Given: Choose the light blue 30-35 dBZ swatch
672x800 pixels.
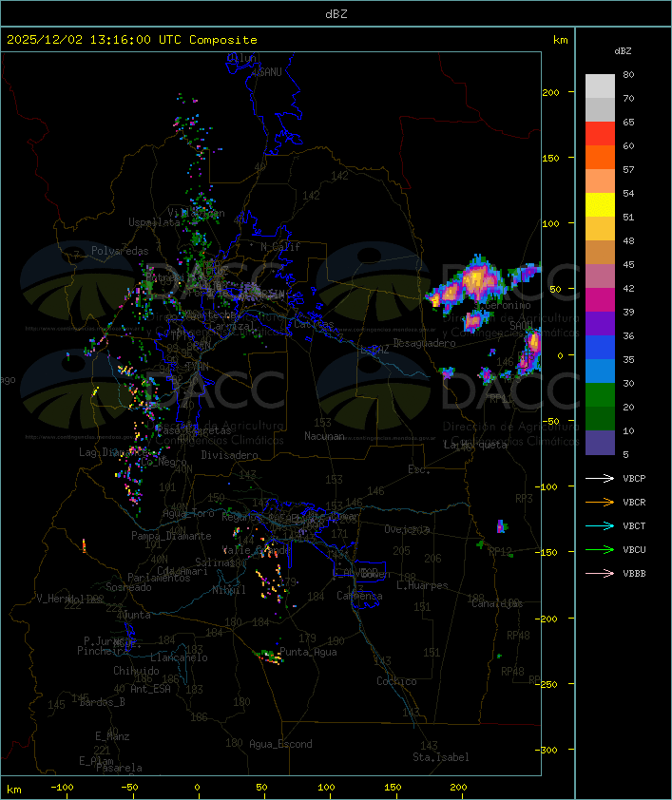Looking at the screenshot, I should coord(600,371).
